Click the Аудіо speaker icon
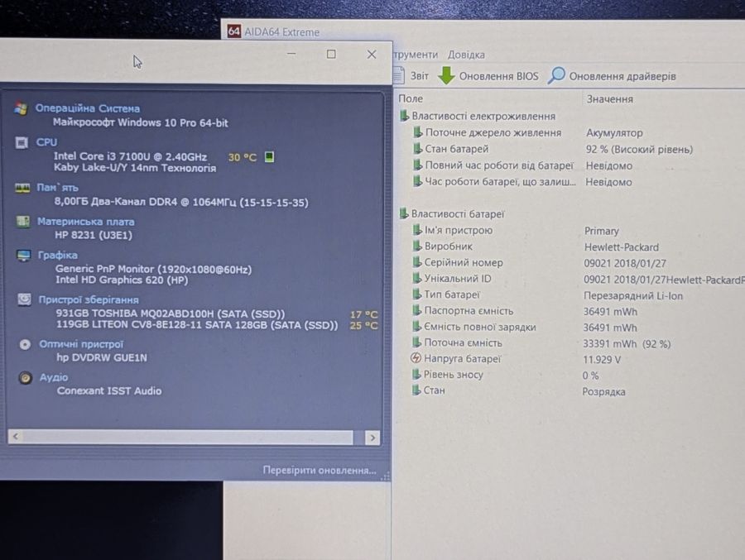This screenshot has width=745, height=560. 26,378
